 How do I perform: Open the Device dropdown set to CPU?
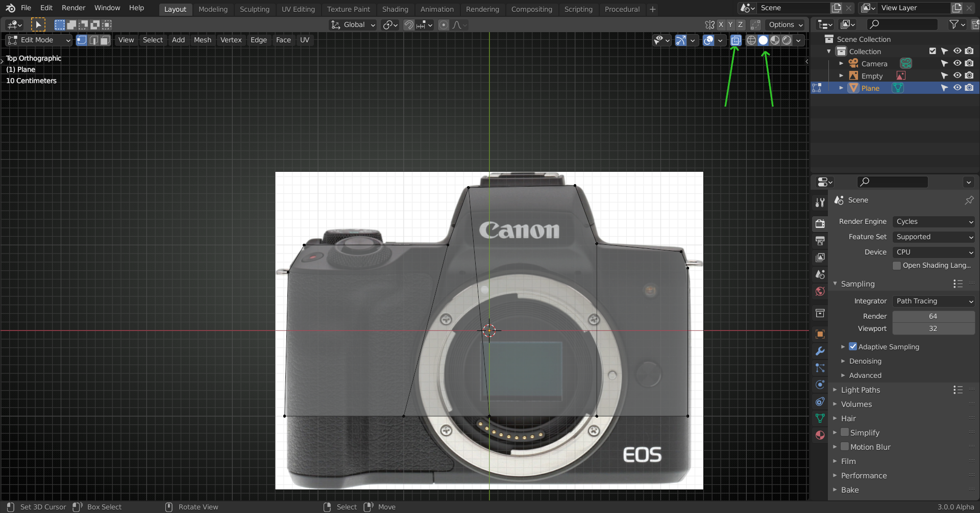934,252
